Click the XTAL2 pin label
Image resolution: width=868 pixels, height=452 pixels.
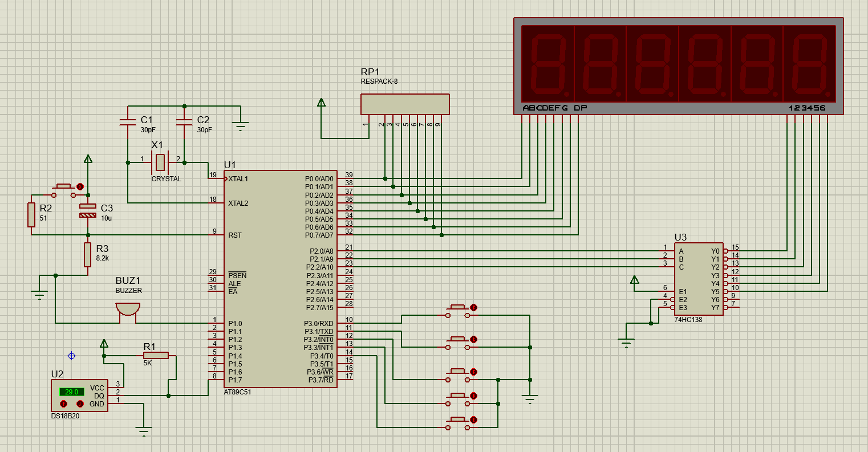pos(238,203)
